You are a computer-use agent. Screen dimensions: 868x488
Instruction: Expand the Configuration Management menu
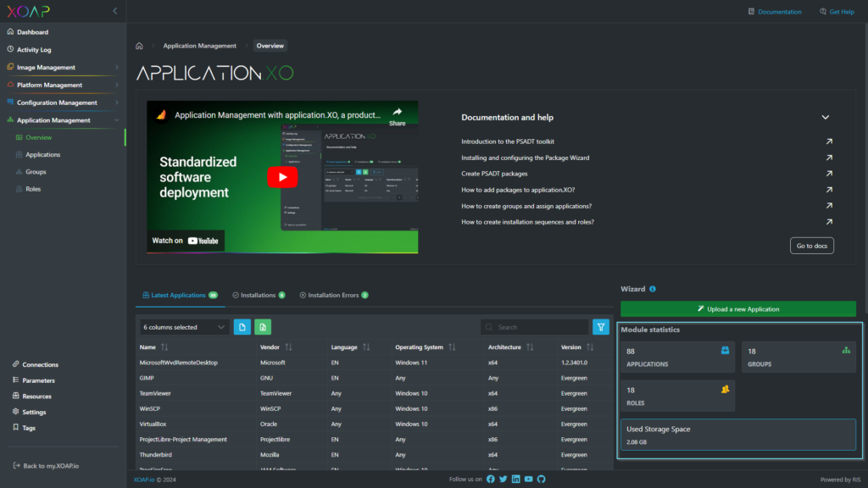[x=63, y=103]
